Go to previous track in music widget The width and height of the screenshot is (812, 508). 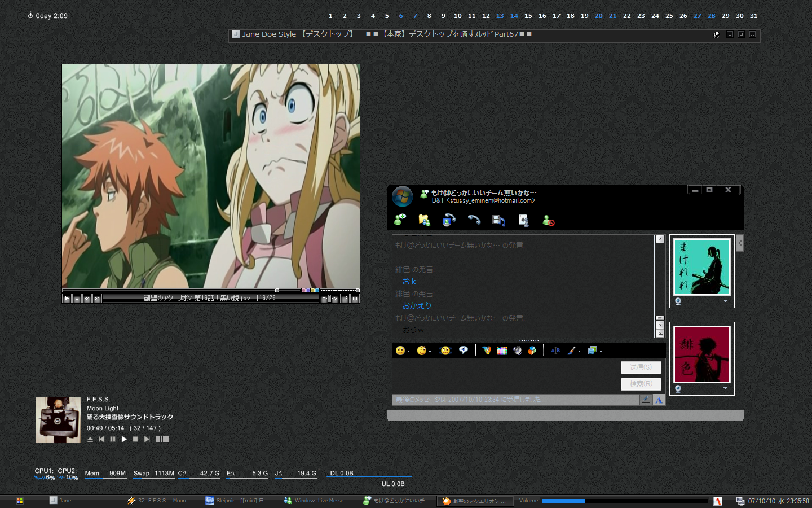click(101, 439)
